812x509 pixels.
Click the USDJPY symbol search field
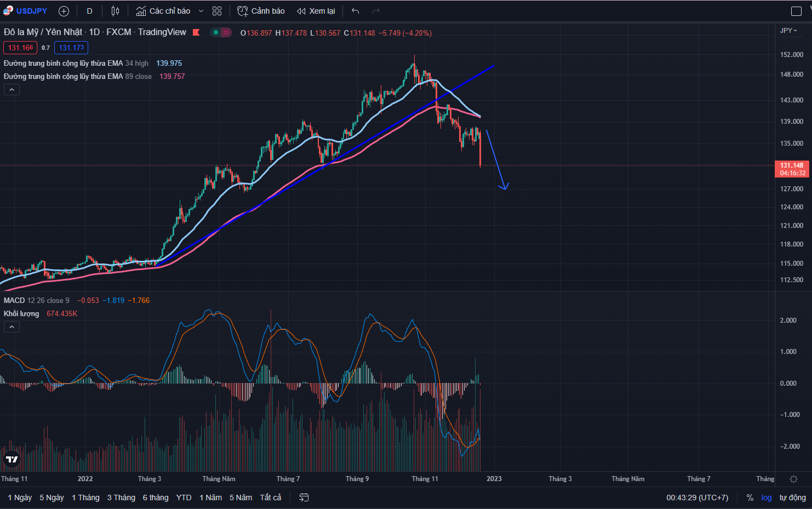pyautogui.click(x=31, y=11)
